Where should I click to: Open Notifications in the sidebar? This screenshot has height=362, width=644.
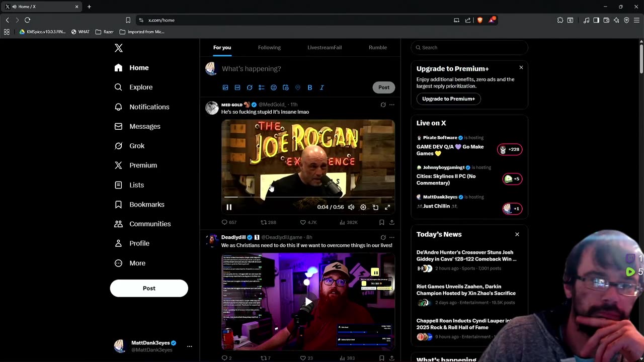(142, 107)
